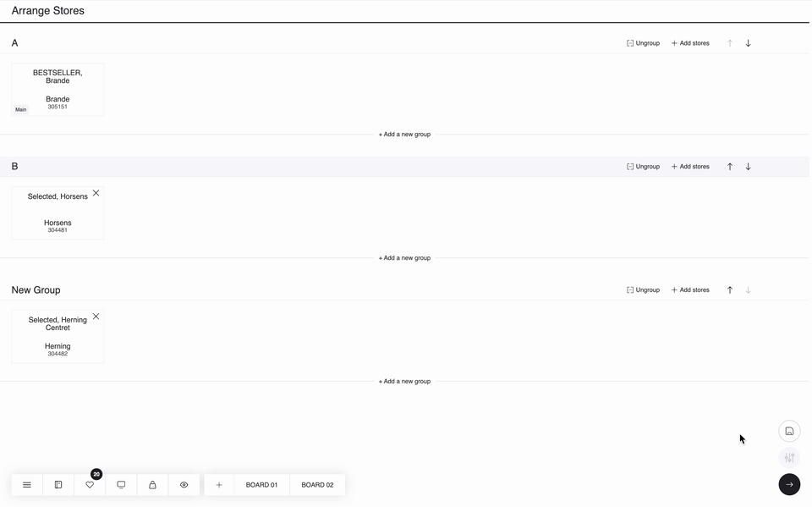Open the panel layout icon in toolbar
This screenshot has width=812, height=507.
point(58,485)
